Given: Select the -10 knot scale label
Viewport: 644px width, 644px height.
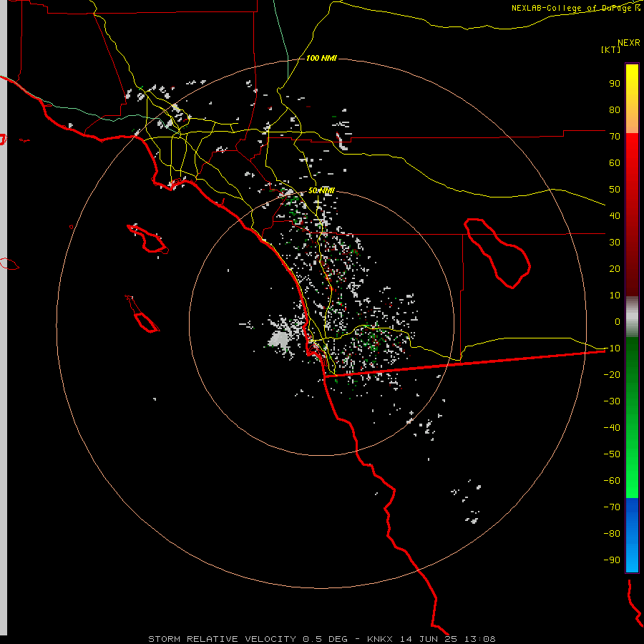Looking at the screenshot, I should point(612,348).
